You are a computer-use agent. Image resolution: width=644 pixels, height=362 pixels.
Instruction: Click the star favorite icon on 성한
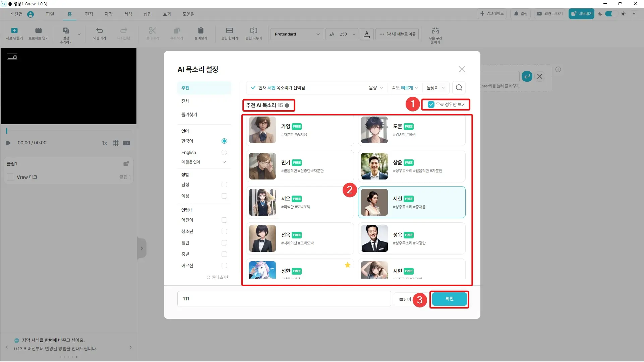pos(348,265)
